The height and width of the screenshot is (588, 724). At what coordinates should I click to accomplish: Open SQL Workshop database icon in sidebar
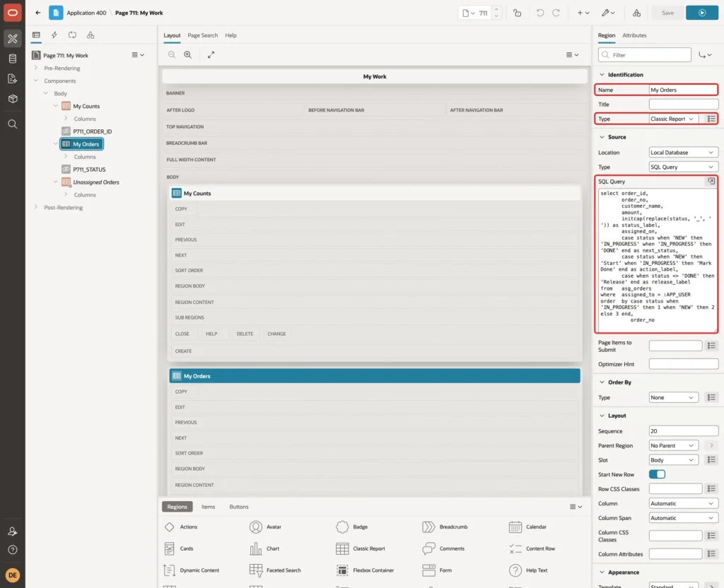tap(13, 59)
